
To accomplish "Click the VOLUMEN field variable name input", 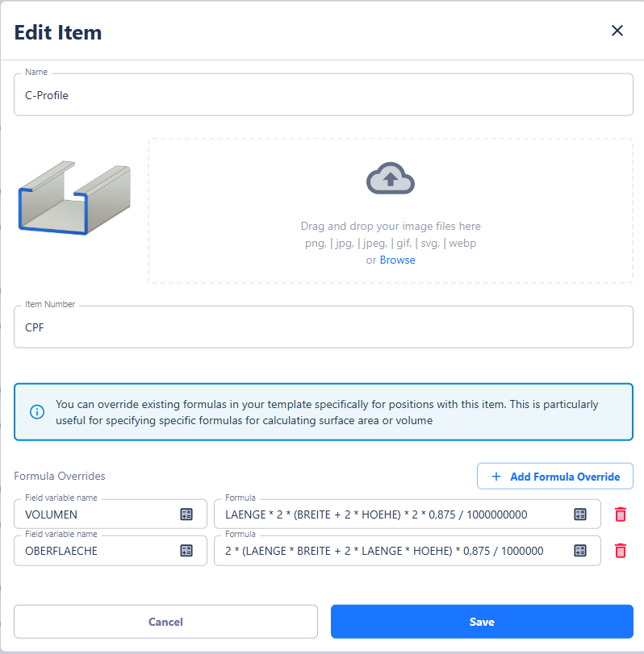I will tap(97, 514).
